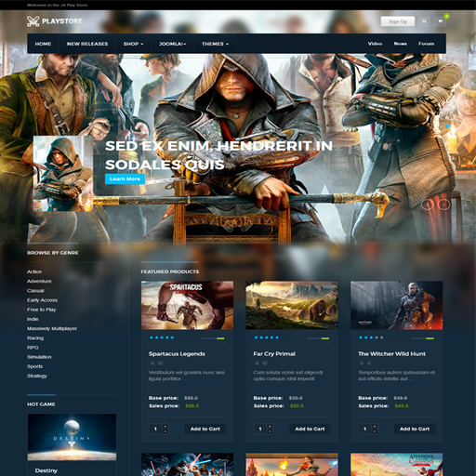This screenshot has width=476, height=476.
Task: Browse the Strategy genre
Action: [37, 376]
